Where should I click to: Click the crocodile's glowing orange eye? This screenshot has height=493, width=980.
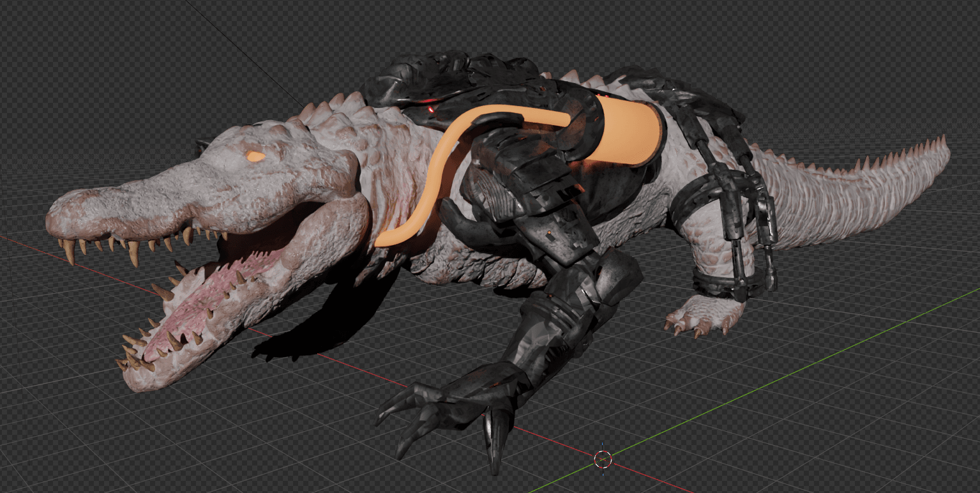255,155
